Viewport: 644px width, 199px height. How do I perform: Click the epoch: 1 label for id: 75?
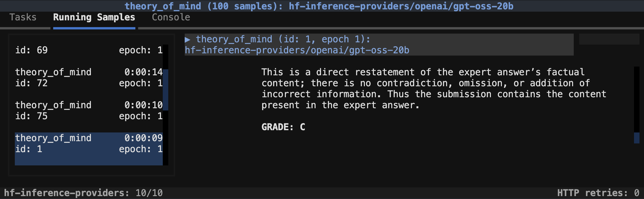coord(141,116)
